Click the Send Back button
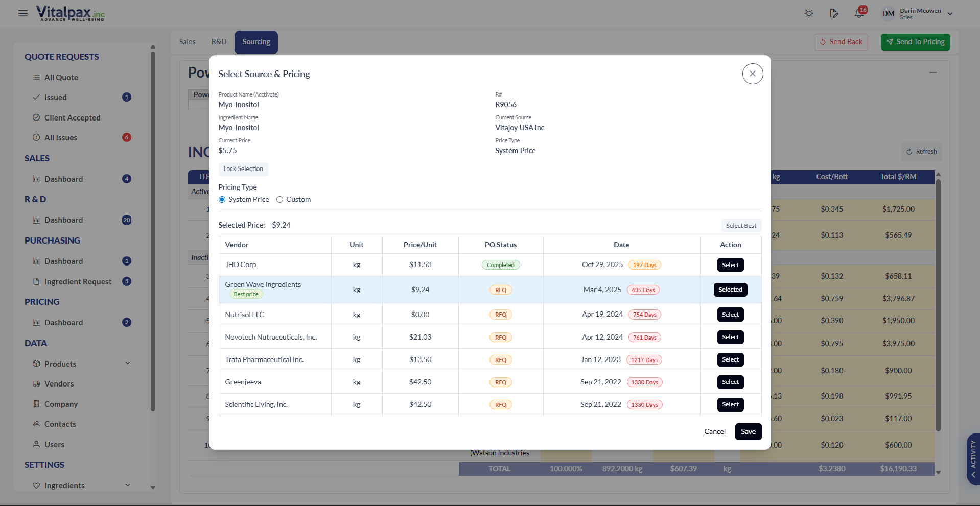The height and width of the screenshot is (506, 980). (841, 42)
